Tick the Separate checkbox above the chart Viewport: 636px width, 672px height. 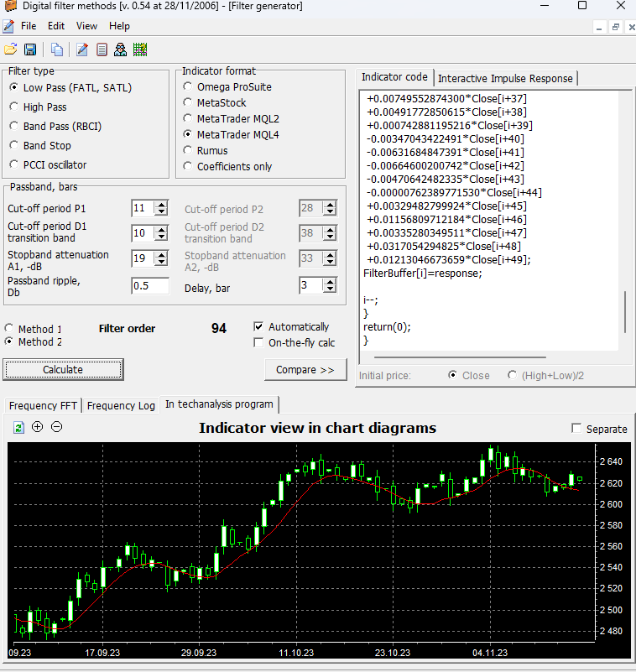(576, 429)
